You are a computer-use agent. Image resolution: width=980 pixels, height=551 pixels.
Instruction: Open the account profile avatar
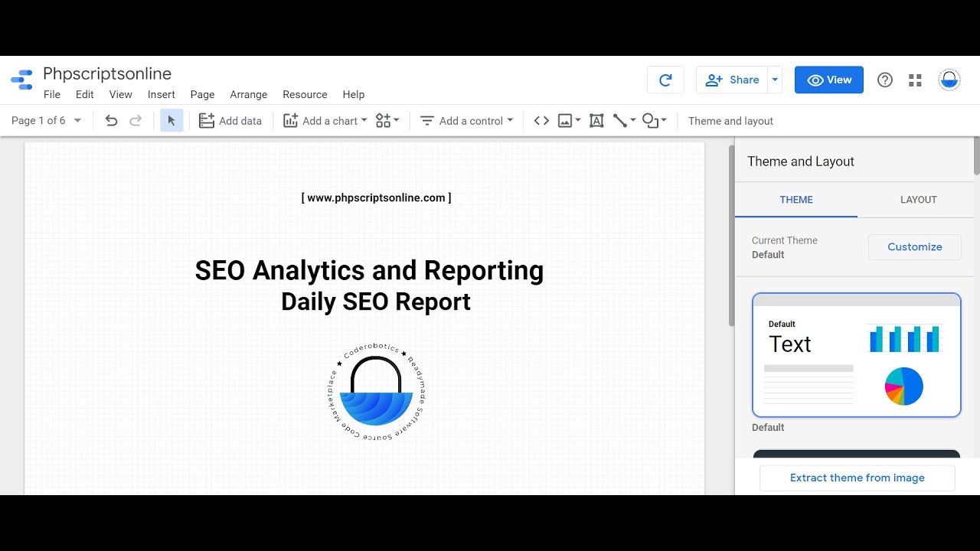[x=949, y=80]
